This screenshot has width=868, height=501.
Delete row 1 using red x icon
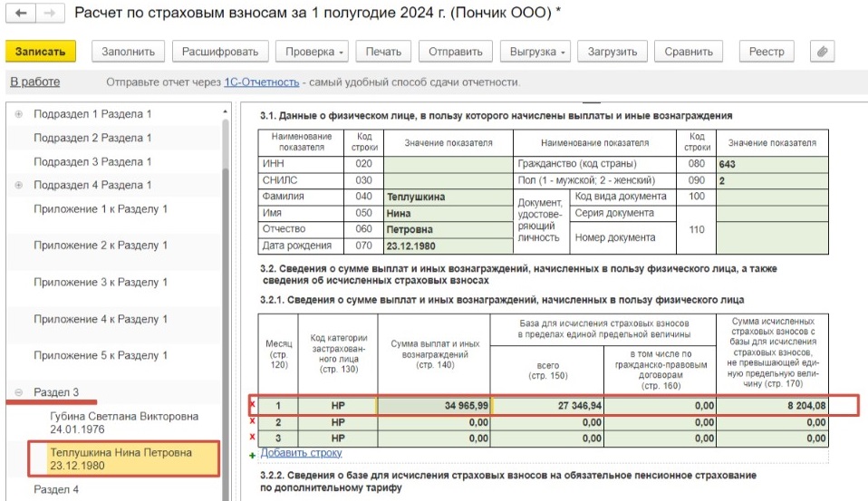point(252,405)
